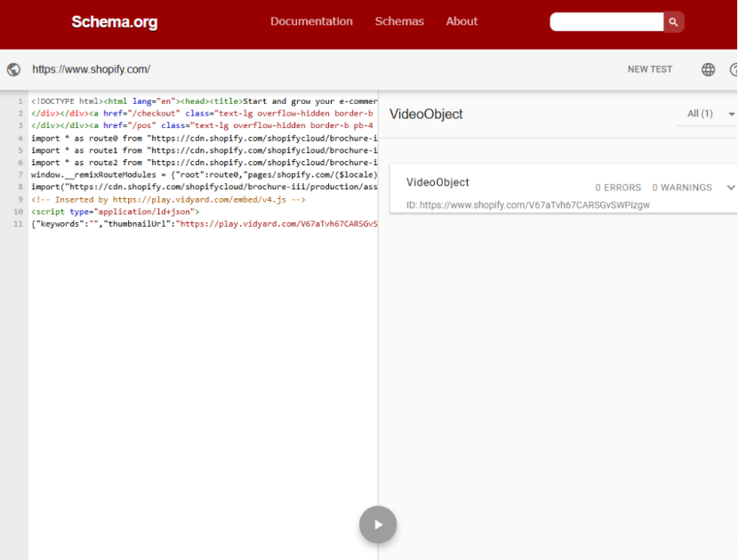Run the test with the play button
739x560 pixels.
click(378, 524)
